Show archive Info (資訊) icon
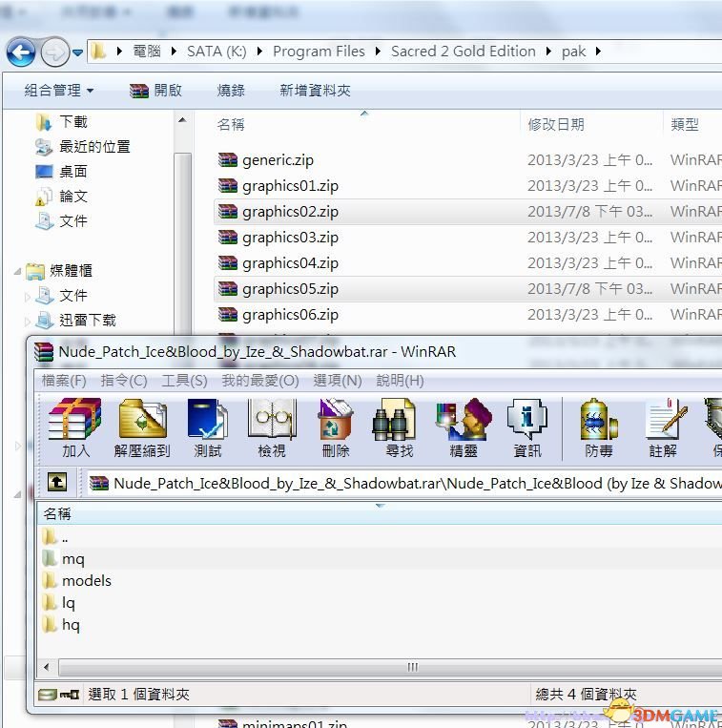Viewport: 722px width, 728px height. 526,427
